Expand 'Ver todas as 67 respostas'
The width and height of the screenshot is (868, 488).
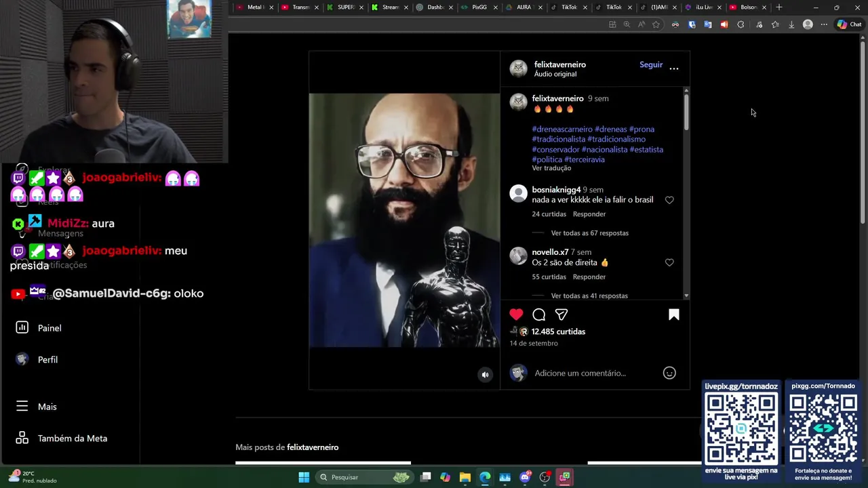(590, 233)
